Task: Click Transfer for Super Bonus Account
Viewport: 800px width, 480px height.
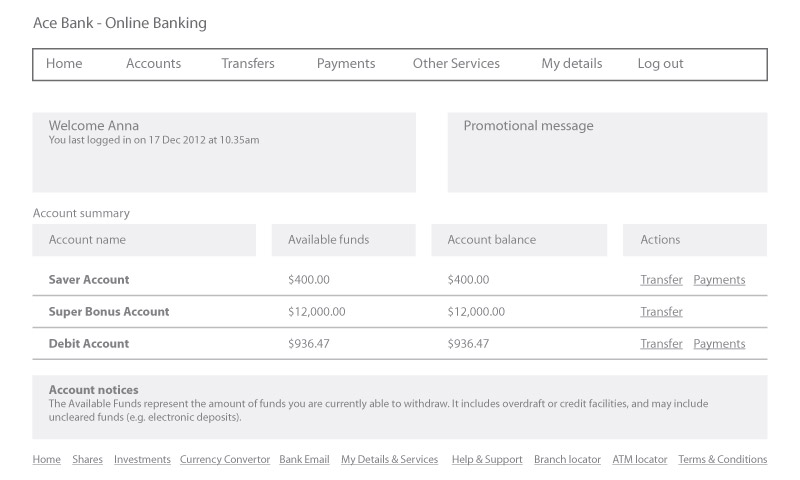Action: click(x=661, y=312)
